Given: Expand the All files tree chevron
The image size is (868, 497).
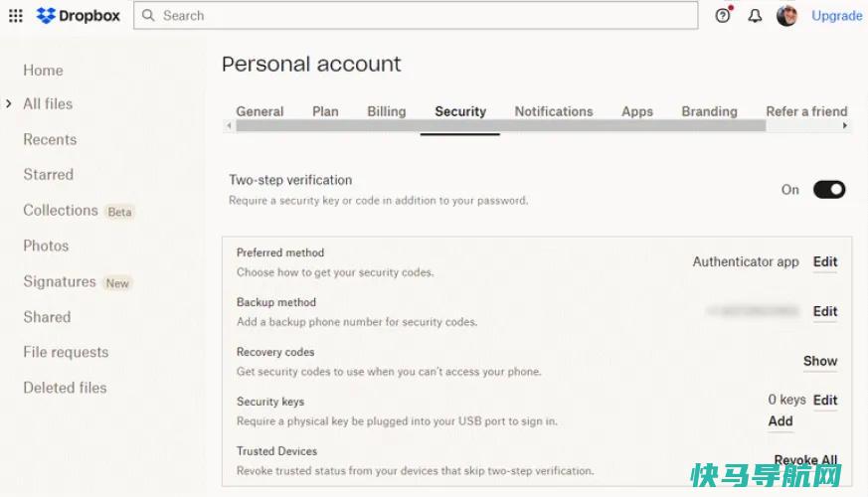Looking at the screenshot, I should (x=8, y=103).
